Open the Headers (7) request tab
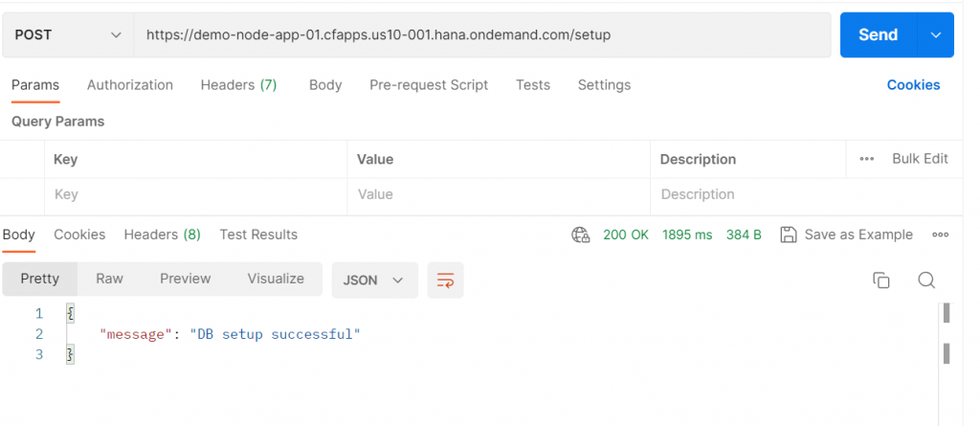The height and width of the screenshot is (426, 980). pyautogui.click(x=238, y=85)
